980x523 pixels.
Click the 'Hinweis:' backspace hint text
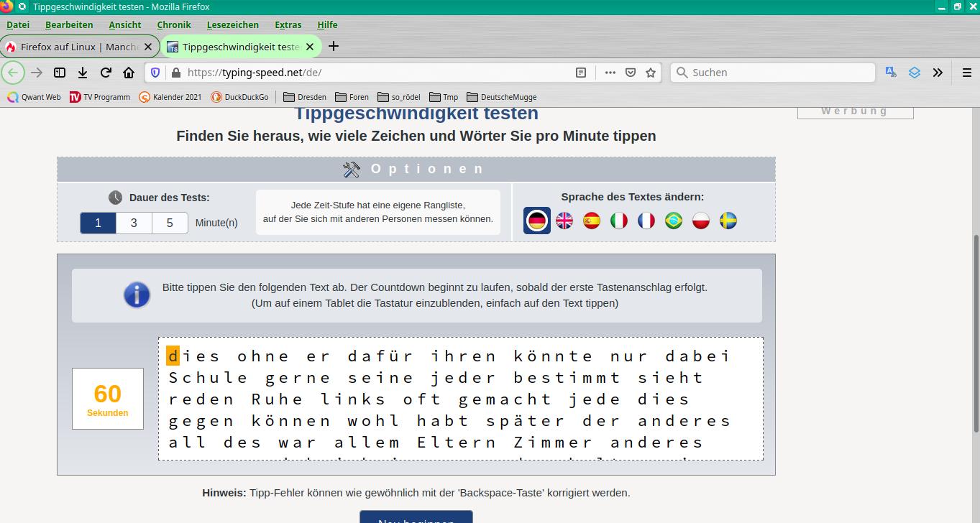[416, 493]
